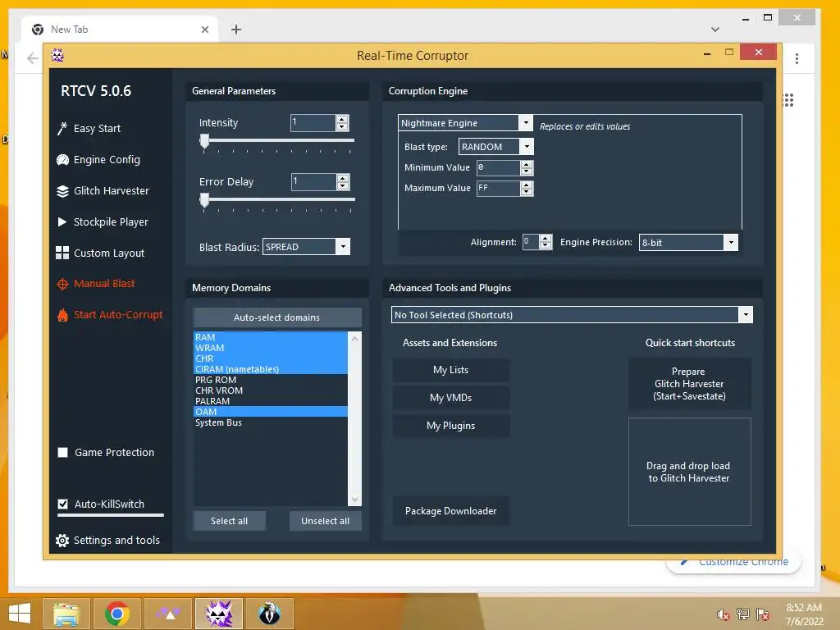Image resolution: width=840 pixels, height=630 pixels.
Task: Close the New Tab in Chrome
Action: click(204, 30)
